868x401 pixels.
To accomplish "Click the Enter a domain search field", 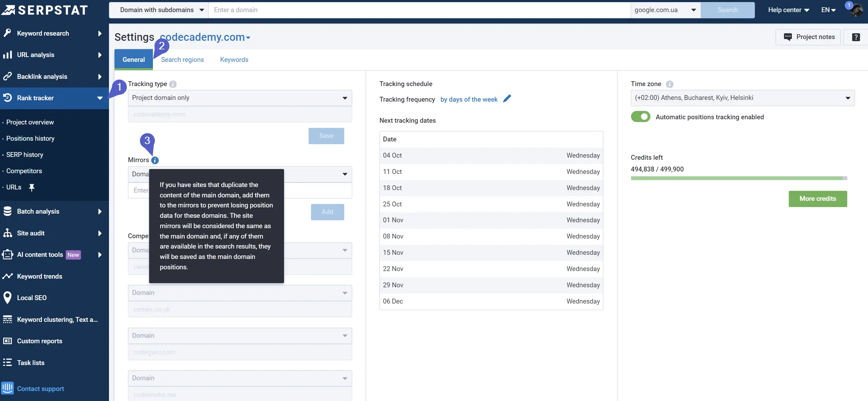I will click(419, 10).
